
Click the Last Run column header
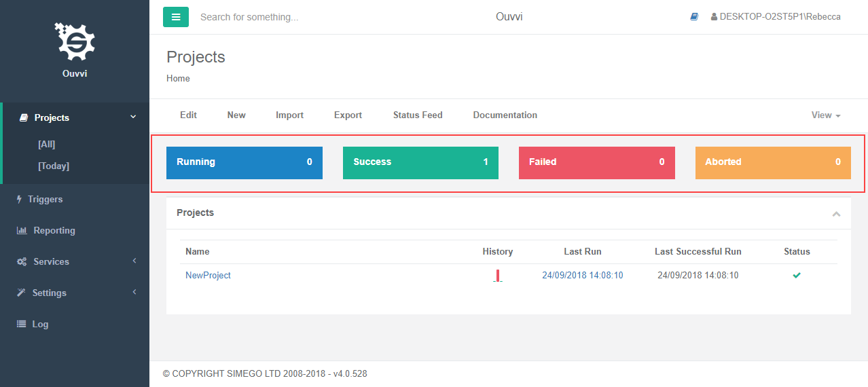click(x=583, y=252)
